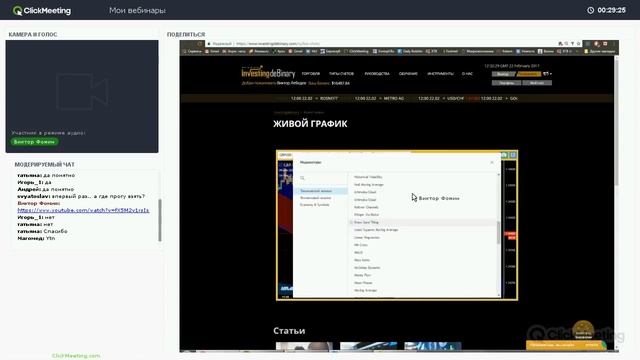Open the Gmail bookmark in the bookmarks bar
Viewport: 640px width, 360px height.
(296, 51)
